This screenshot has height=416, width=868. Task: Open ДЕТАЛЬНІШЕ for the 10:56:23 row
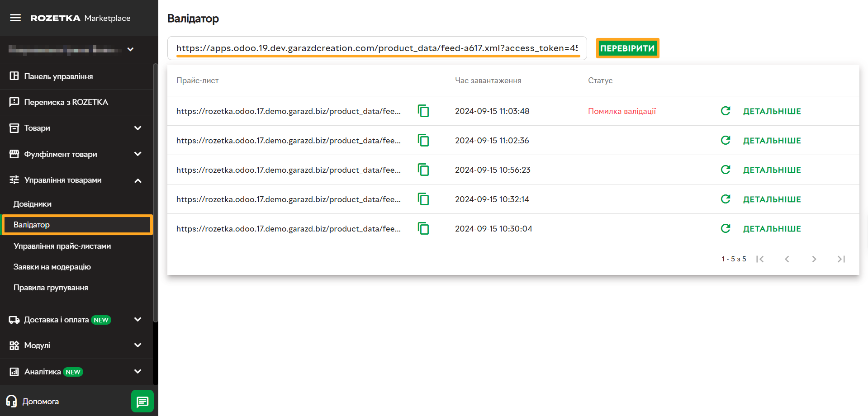coord(772,170)
